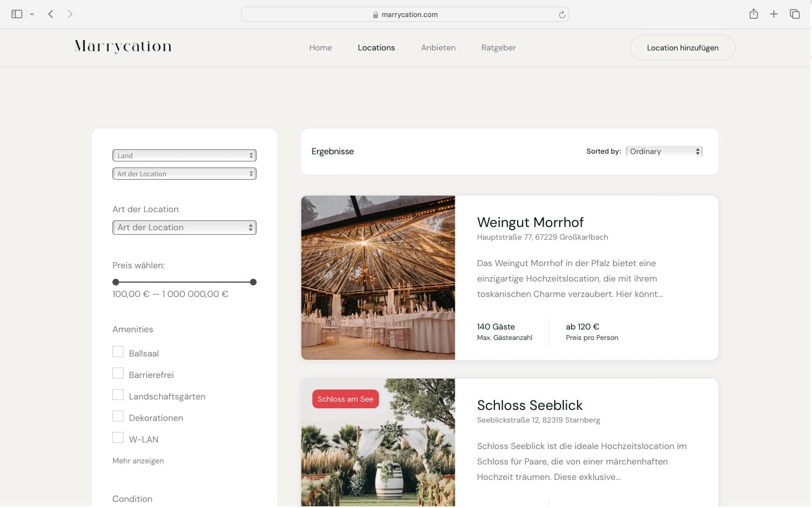This screenshot has height=508, width=812.
Task: Open the Weingut Morrhof title link
Action: [x=530, y=223]
